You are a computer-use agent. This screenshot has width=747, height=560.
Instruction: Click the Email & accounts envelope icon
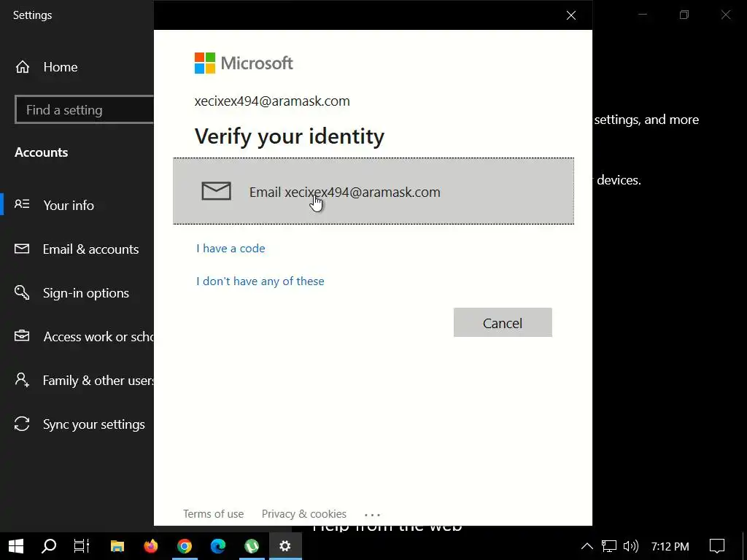pos(22,249)
